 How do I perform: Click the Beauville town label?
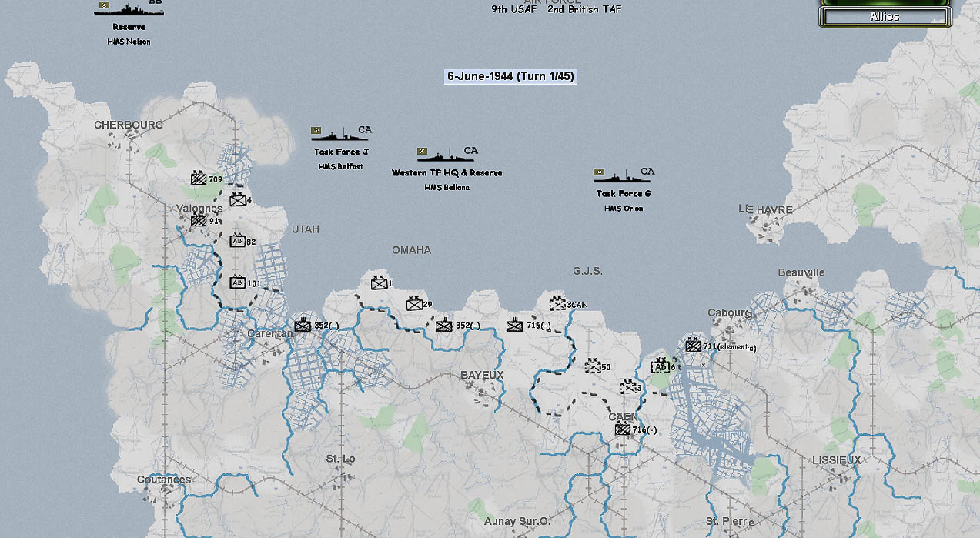(801, 272)
